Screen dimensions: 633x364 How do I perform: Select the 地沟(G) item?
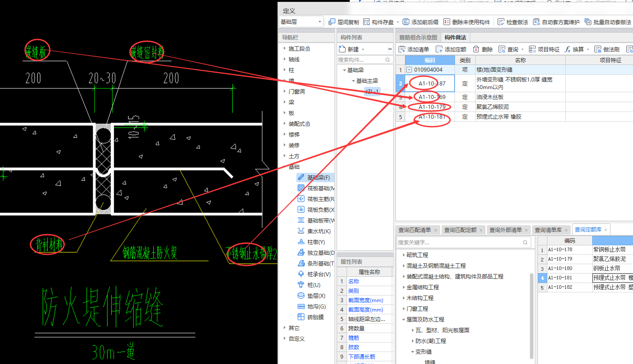(x=312, y=307)
